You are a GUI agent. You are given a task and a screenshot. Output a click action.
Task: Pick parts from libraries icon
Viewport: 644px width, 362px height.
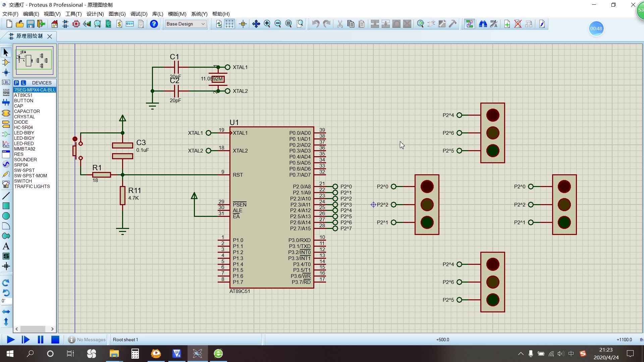click(x=421, y=24)
